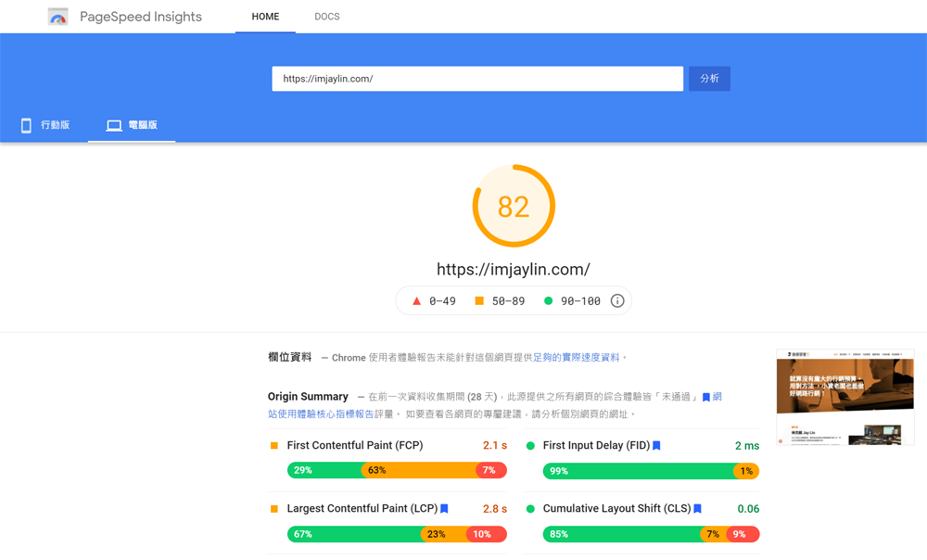Screen dimensions: 927x560
Task: Click the 82 performance score gauge
Action: [x=514, y=206]
